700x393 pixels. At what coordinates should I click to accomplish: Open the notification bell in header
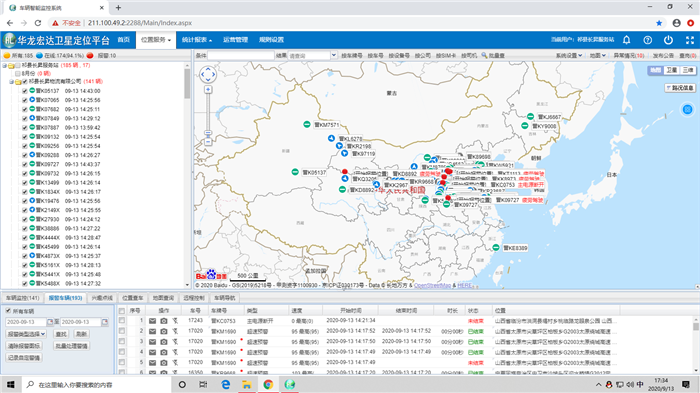click(626, 40)
